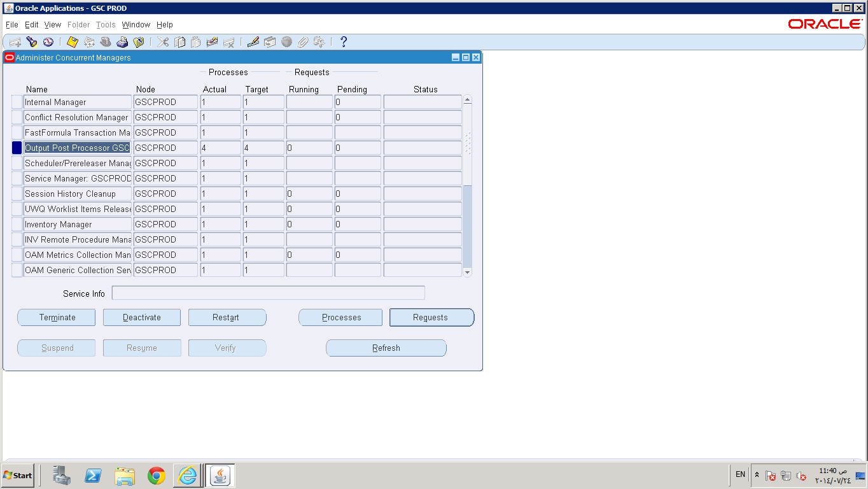
Task: Select the Session History Cleanup name field
Action: (78, 194)
